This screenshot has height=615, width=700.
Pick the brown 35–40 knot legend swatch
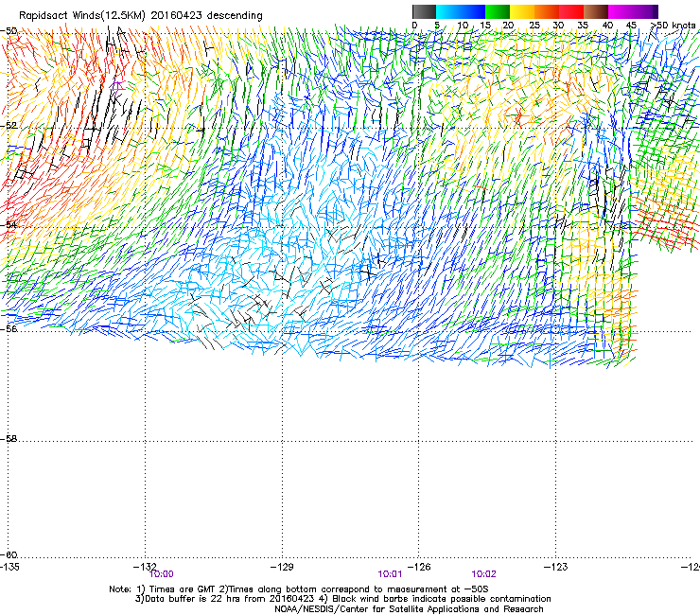pyautogui.click(x=596, y=11)
